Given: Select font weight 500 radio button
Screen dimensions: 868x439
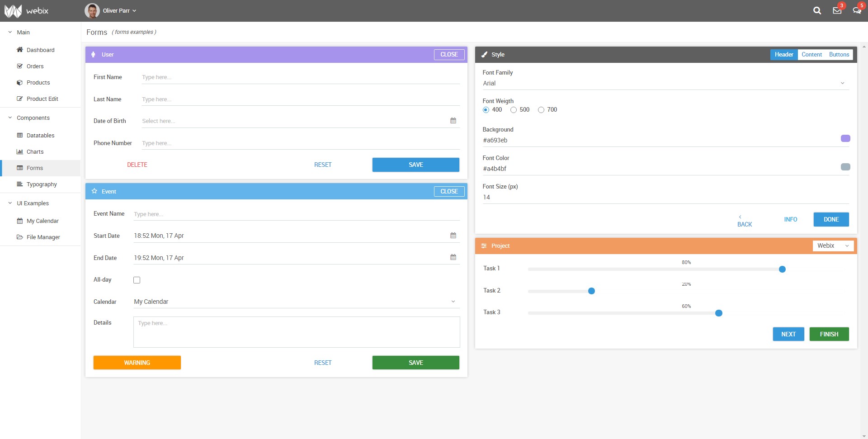Looking at the screenshot, I should [x=514, y=110].
